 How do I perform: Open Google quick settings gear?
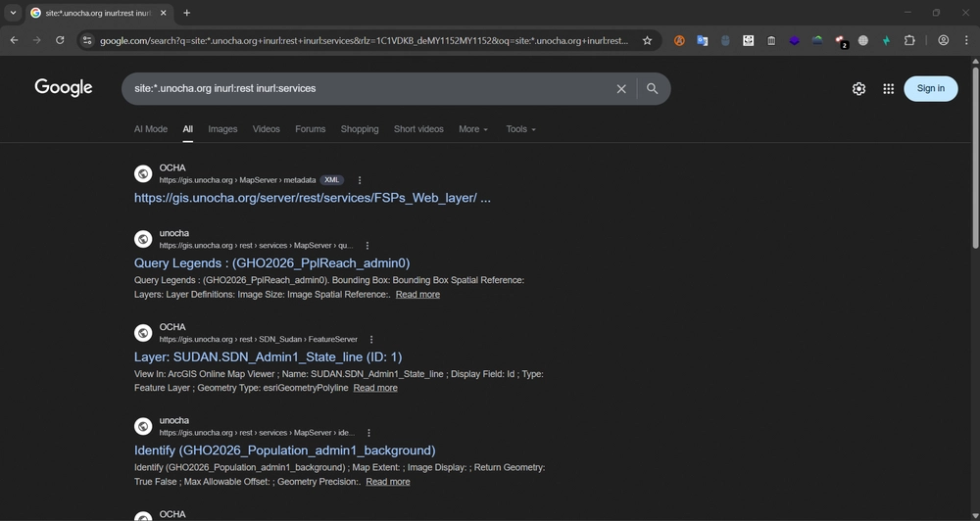coord(858,89)
